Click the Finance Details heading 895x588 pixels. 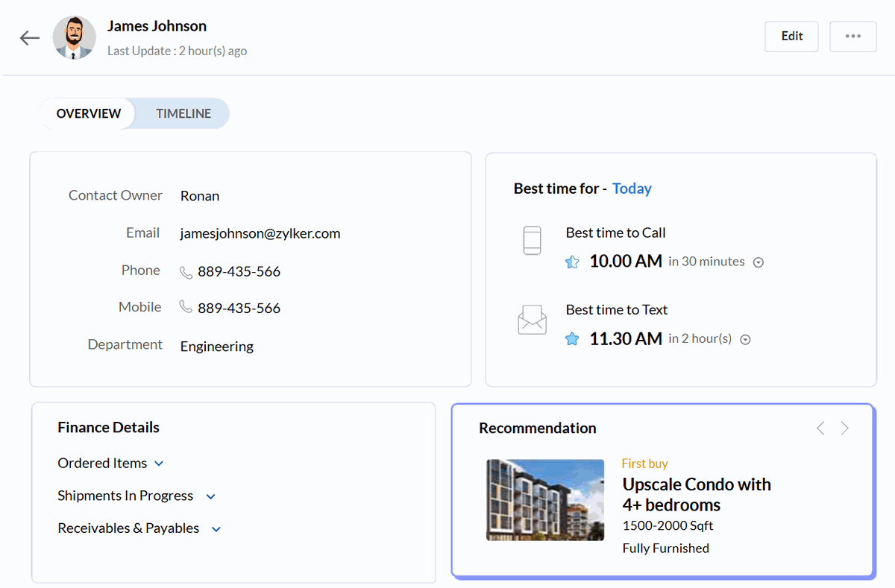pyautogui.click(x=108, y=428)
